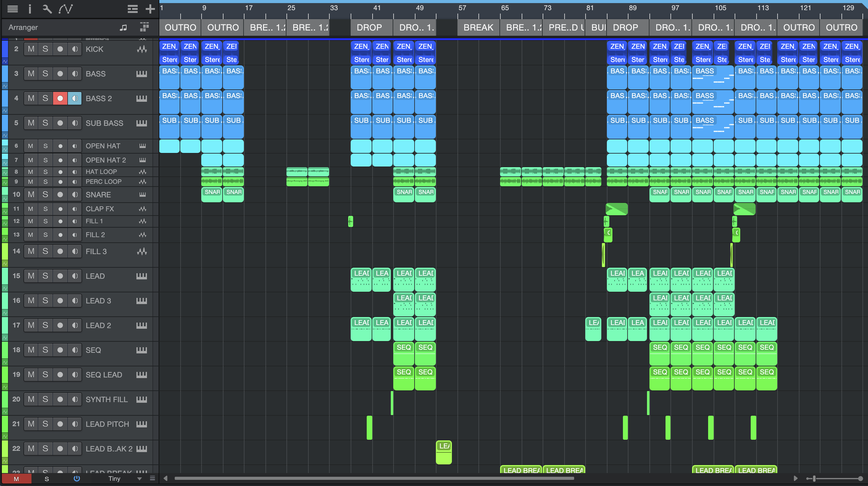The image size is (868, 486).
Task: Click the KICK track audio waveform icon
Action: click(142, 49)
